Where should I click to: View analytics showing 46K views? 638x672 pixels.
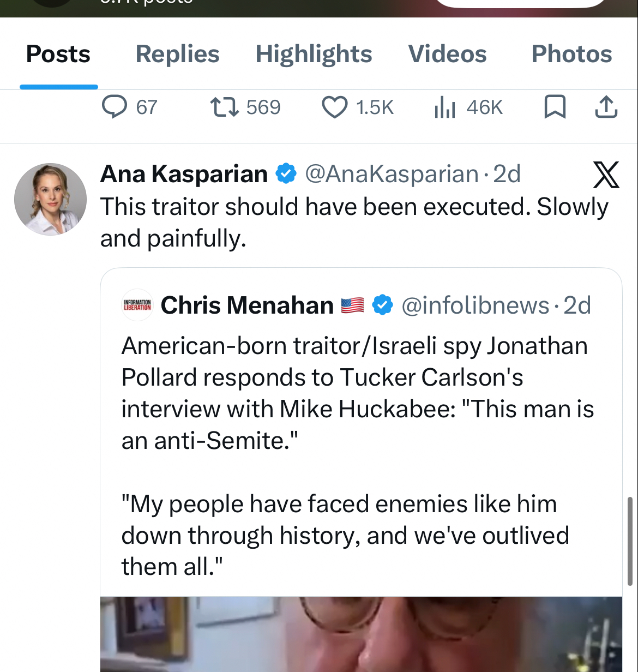[445, 107]
